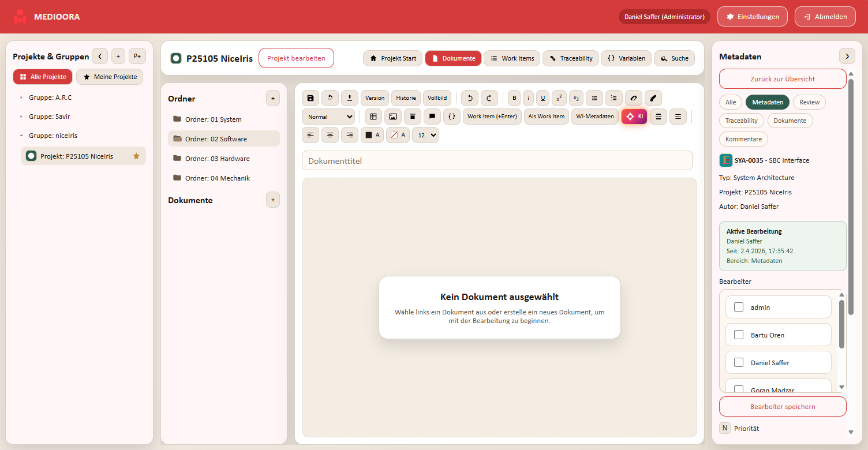Image resolution: width=868 pixels, height=450 pixels.
Task: Apply superscript formatting
Action: [559, 98]
